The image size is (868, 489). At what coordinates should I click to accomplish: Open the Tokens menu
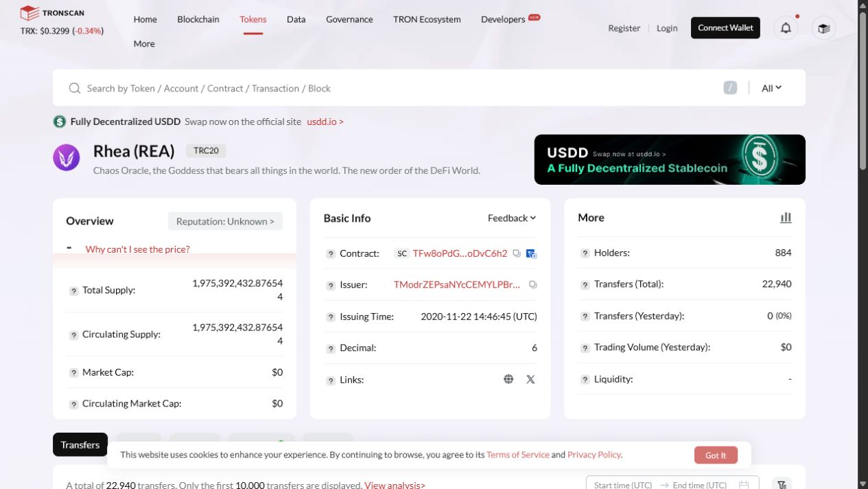pos(253,19)
